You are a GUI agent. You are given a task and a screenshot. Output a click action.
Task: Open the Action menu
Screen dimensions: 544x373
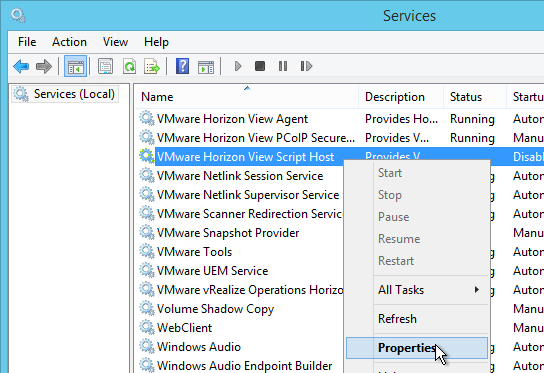pyautogui.click(x=69, y=42)
